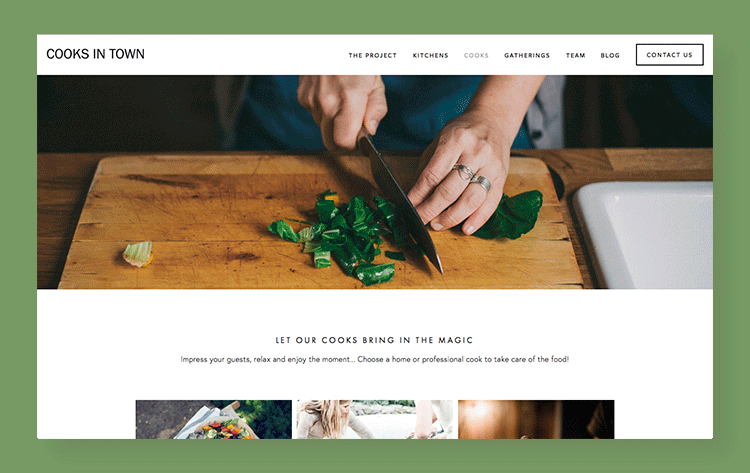Viewport: 750px width, 473px height.
Task: Open THE PROJECT nav menu item
Action: click(x=373, y=55)
